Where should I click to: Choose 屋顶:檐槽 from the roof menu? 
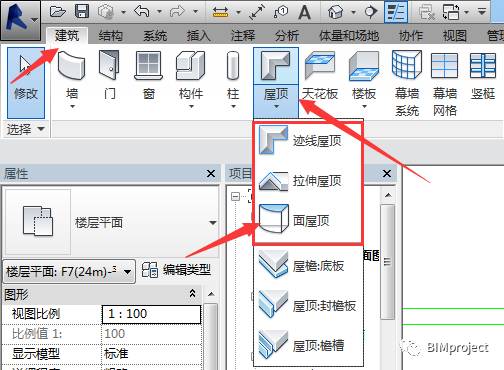coord(308,345)
